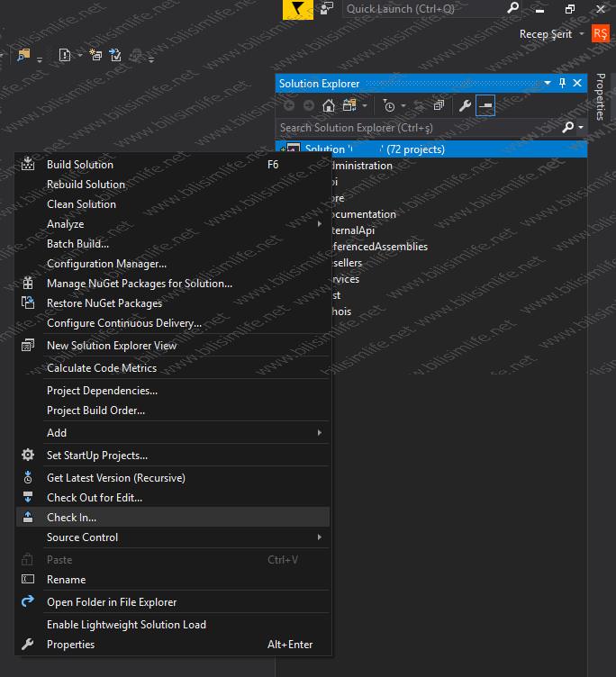Select Clean Solution menu entry
The height and width of the screenshot is (677, 616).
173,204
